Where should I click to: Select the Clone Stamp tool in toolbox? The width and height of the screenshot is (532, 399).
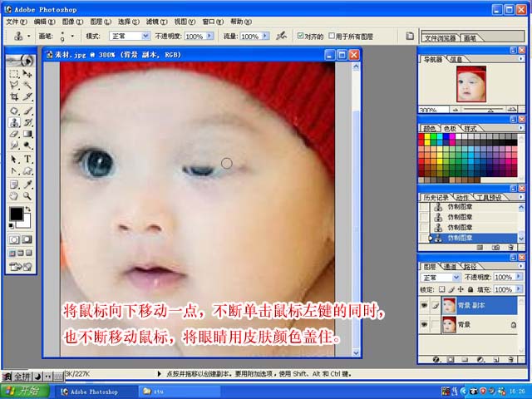[14, 122]
